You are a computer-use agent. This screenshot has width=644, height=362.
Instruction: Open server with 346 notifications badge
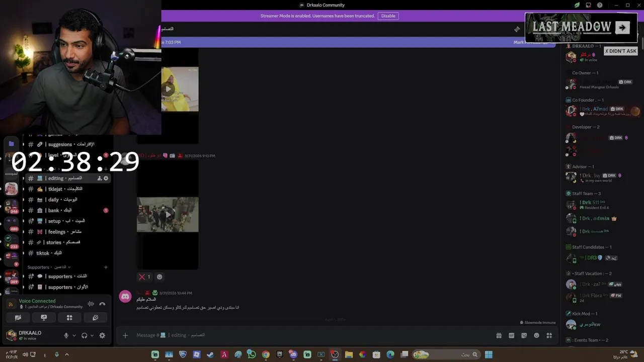pos(11,206)
